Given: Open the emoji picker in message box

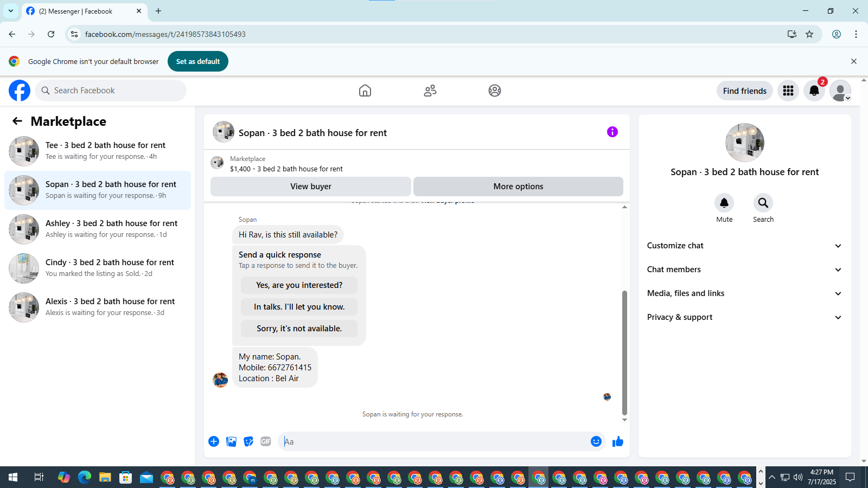Looking at the screenshot, I should click(x=596, y=441).
